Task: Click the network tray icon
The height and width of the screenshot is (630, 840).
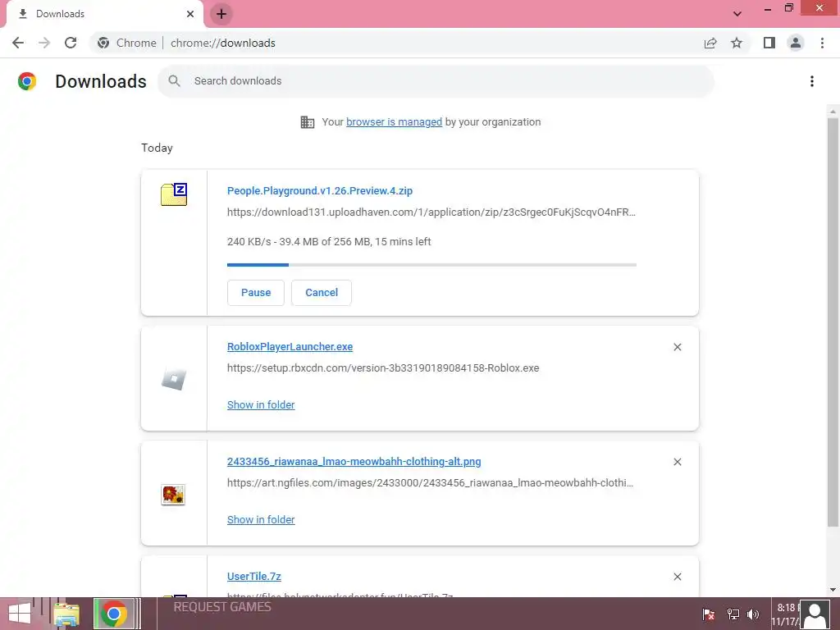Action: 733,614
